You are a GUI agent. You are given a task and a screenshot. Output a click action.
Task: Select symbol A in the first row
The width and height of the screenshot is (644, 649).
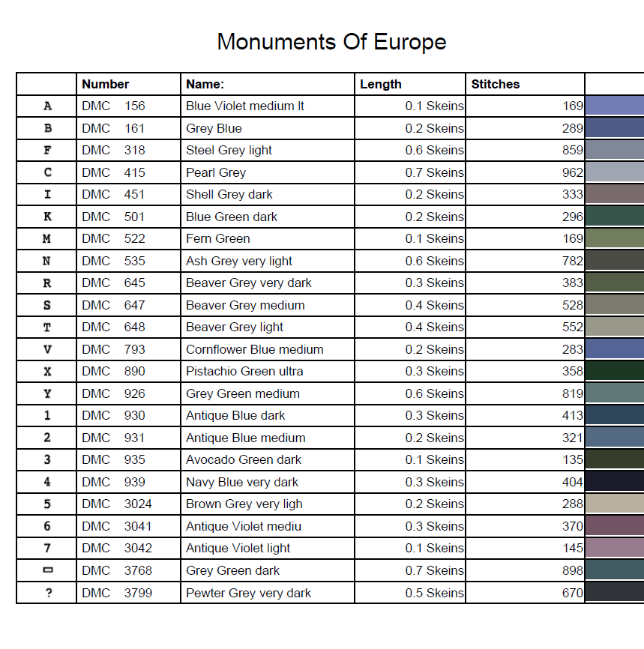tap(47, 106)
